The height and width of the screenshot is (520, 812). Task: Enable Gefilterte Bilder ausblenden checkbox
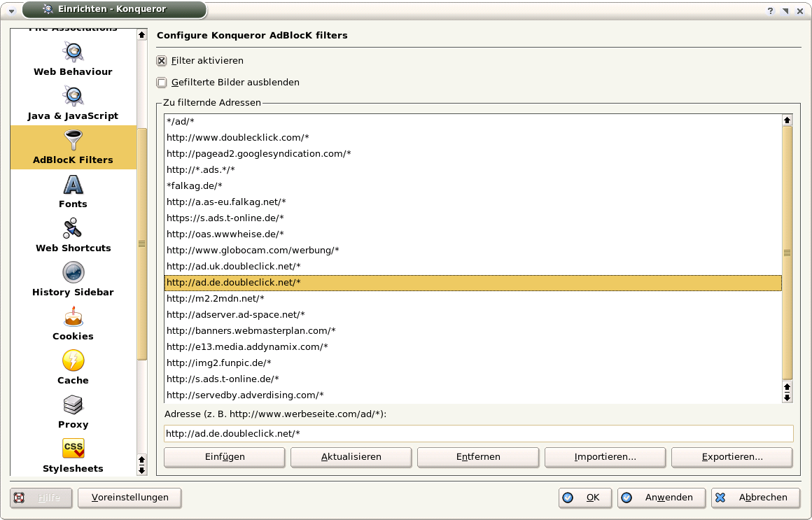click(x=162, y=83)
